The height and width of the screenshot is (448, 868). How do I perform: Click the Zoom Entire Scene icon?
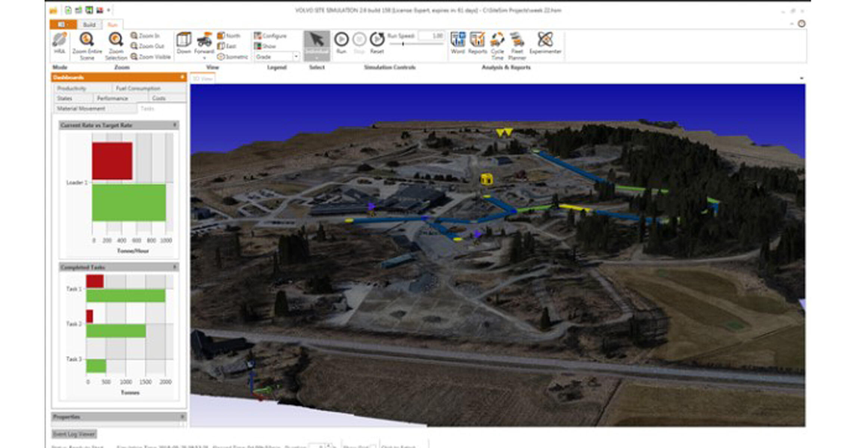click(87, 40)
